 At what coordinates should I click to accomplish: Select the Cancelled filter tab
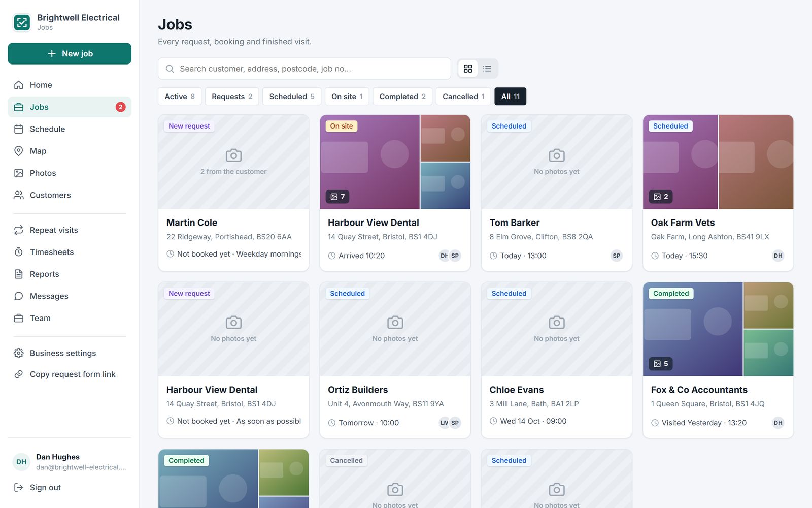coord(463,97)
